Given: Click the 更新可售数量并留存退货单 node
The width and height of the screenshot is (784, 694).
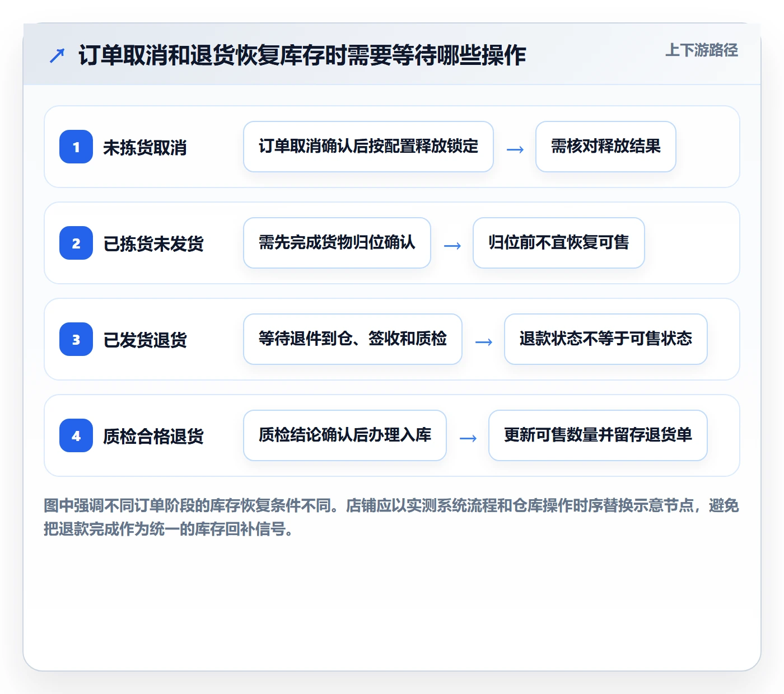Looking at the screenshot, I should pos(598,435).
